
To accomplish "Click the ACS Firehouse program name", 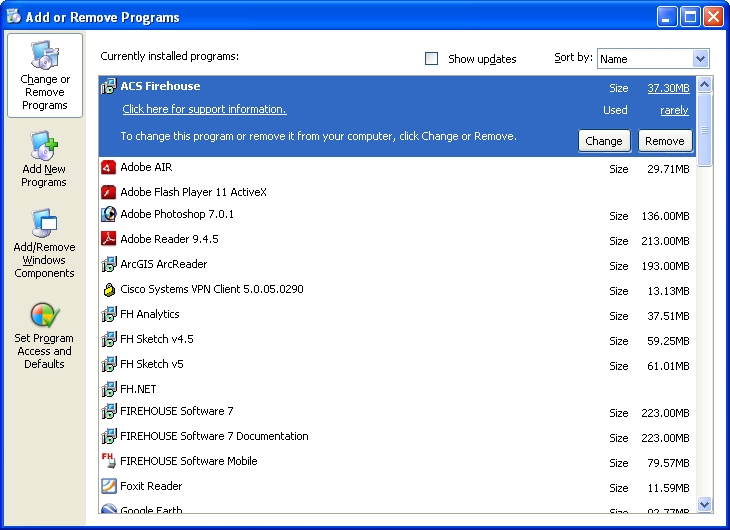I will [x=160, y=86].
